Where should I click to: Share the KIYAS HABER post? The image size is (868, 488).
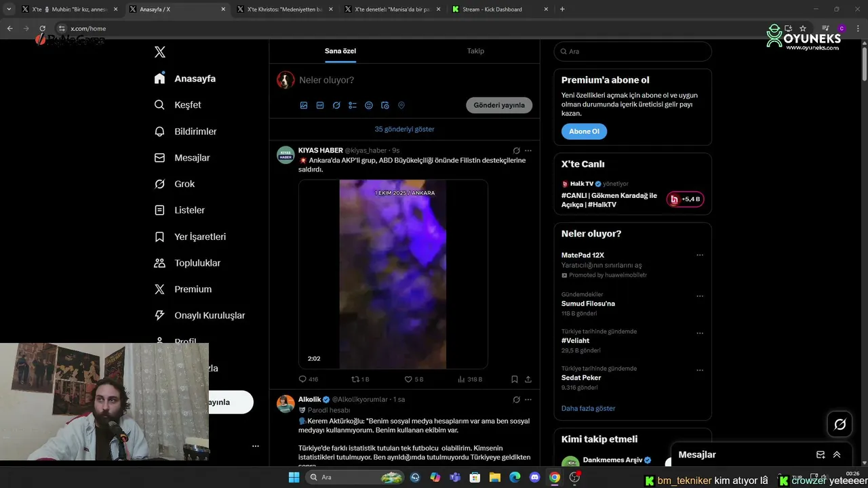tap(528, 380)
